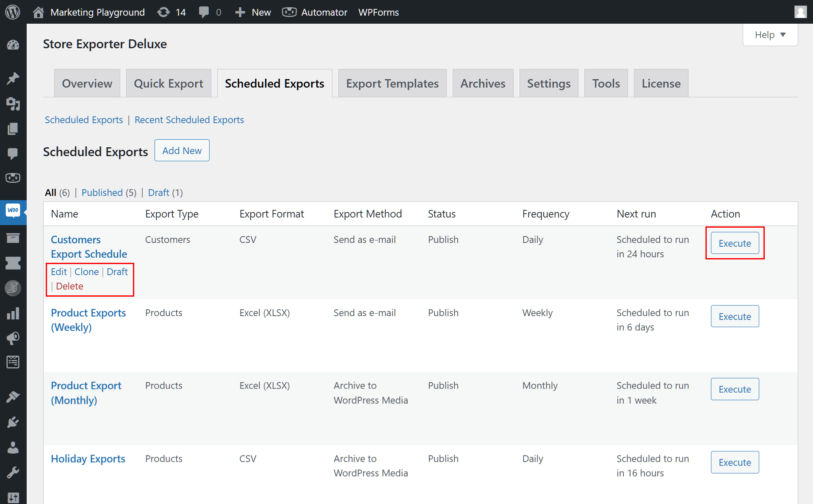Open Automator robot icon in sidebar
The width and height of the screenshot is (813, 504).
pyautogui.click(x=13, y=178)
